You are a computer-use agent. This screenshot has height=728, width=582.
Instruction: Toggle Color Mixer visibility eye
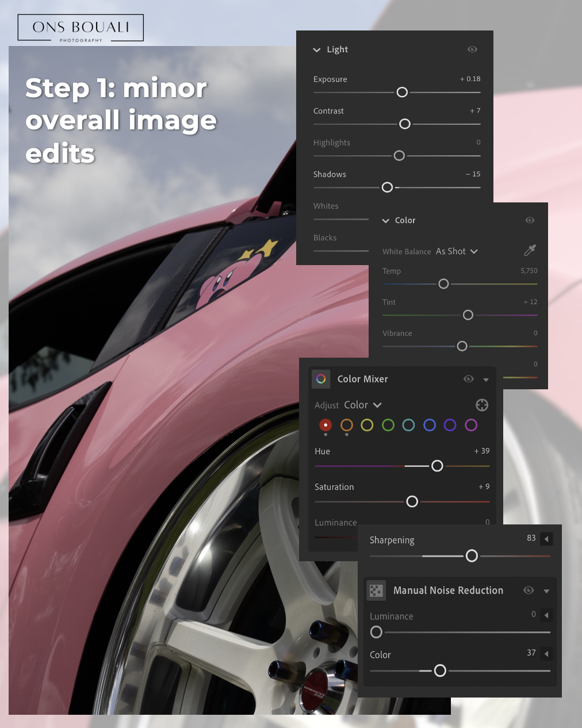pos(469,379)
